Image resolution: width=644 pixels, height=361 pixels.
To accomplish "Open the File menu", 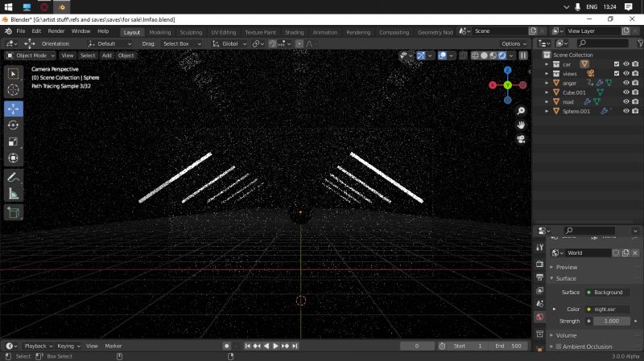I will (21, 31).
